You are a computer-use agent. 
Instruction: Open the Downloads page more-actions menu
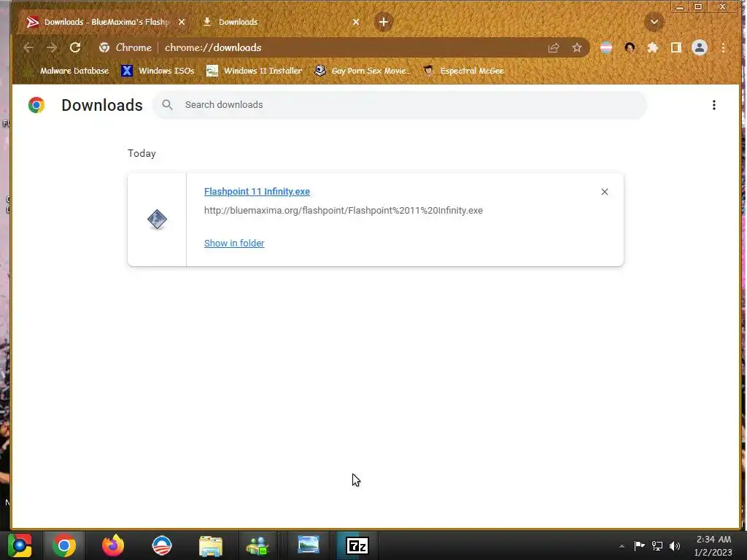click(x=713, y=105)
